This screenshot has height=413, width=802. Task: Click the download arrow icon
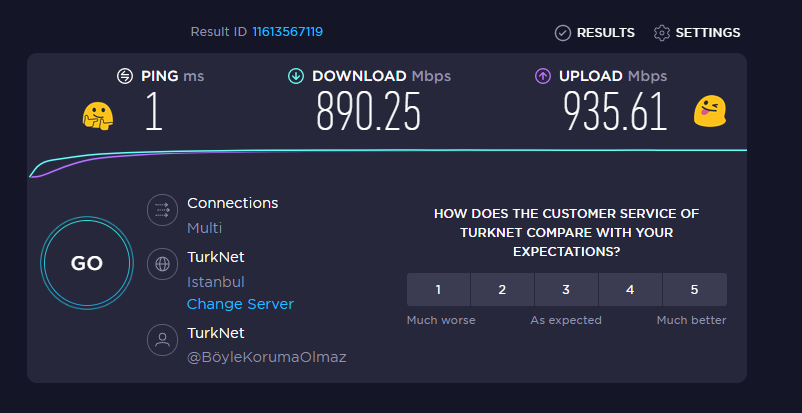tap(296, 76)
